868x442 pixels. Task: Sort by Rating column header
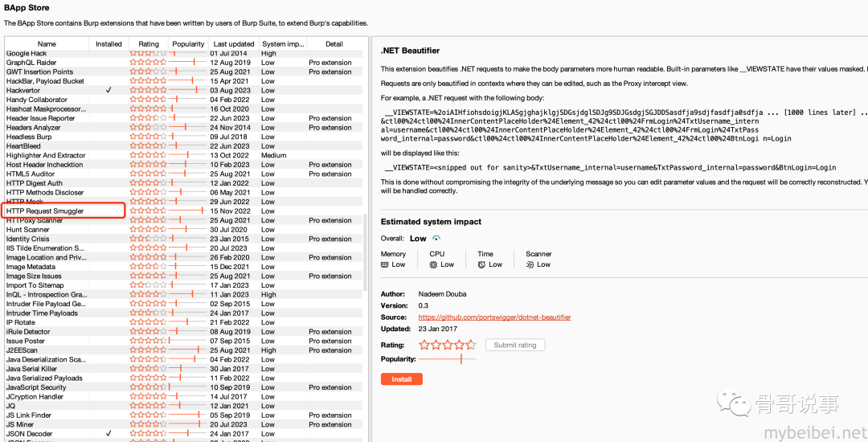click(x=149, y=43)
